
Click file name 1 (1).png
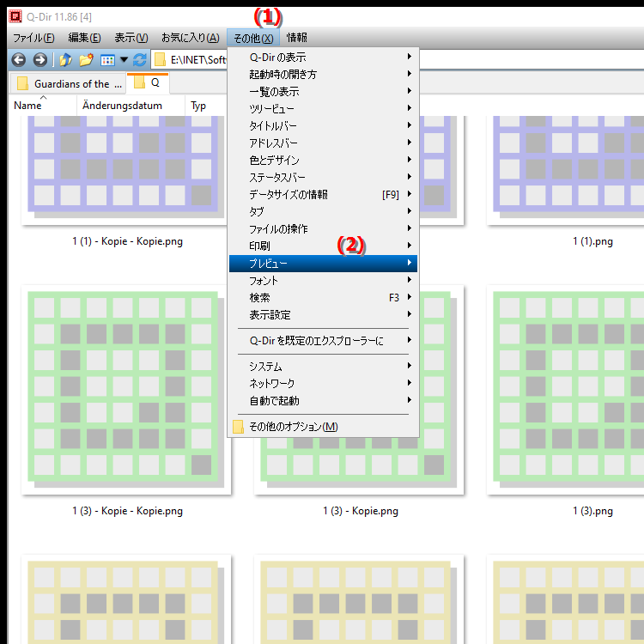[x=592, y=241]
